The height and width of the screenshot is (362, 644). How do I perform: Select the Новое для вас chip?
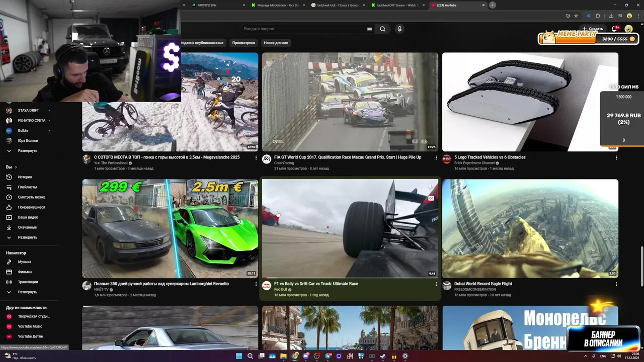point(276,43)
